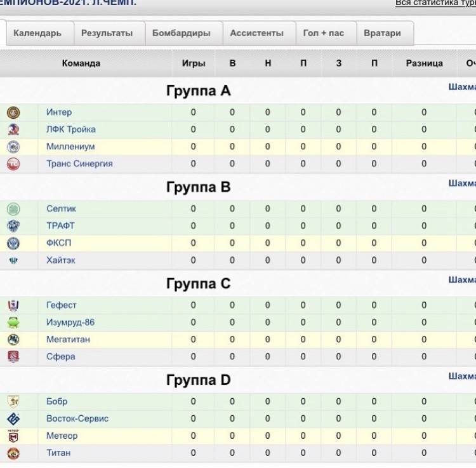The width and height of the screenshot is (476, 468).
Task: Click the Изумруд-86 green logo
Action: (13, 323)
